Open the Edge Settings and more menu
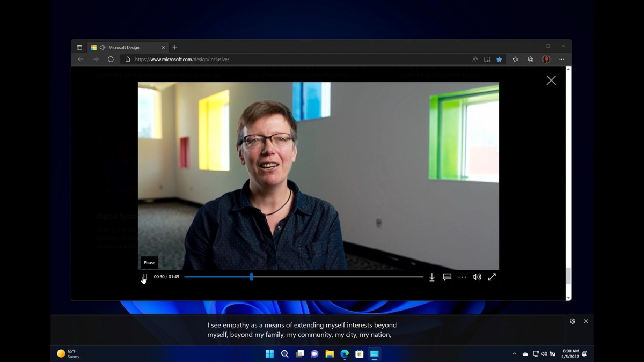644x362 pixels. (561, 60)
